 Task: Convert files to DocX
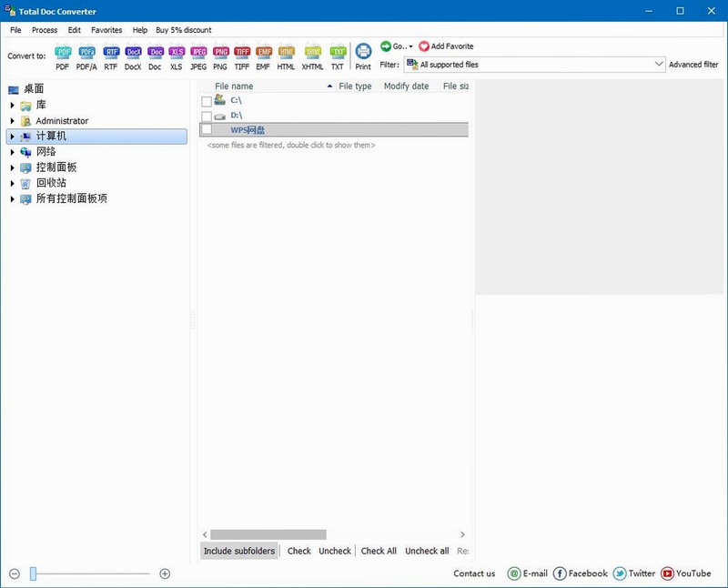[133, 56]
